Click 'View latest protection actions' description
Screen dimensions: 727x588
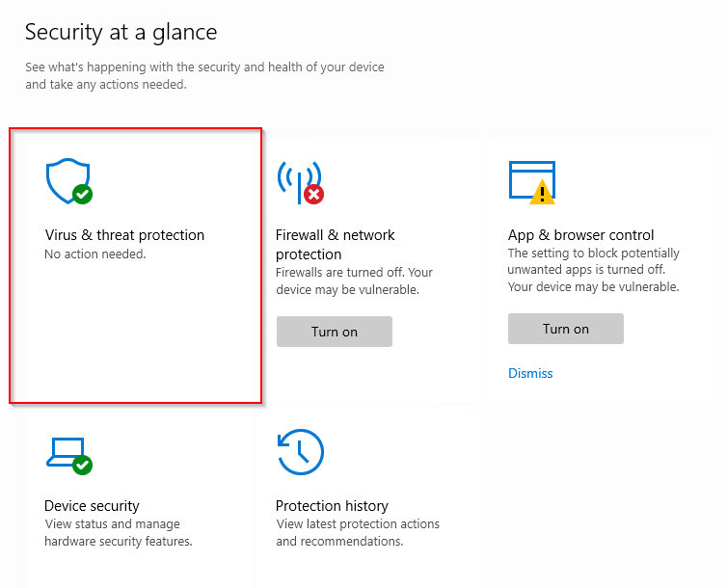point(358,532)
